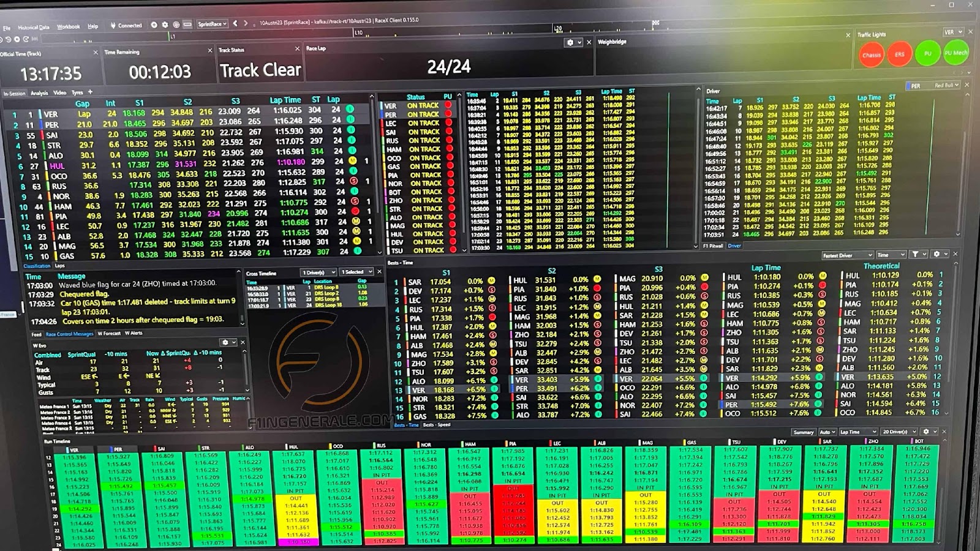Open the Race Control Messages tab
This screenshot has height=551, width=980.
(69, 334)
